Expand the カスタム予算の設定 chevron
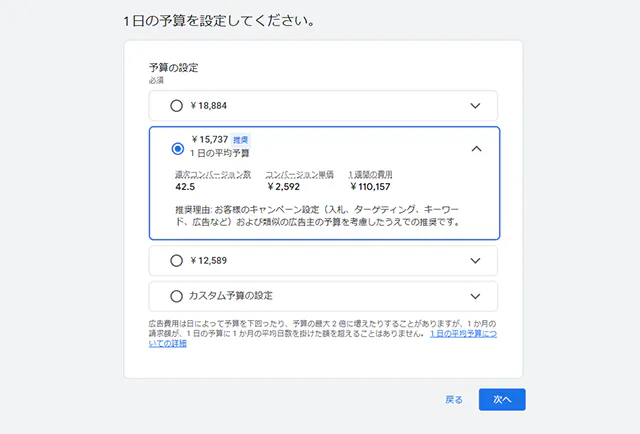Viewport: 640px width, 434px height. click(x=475, y=296)
